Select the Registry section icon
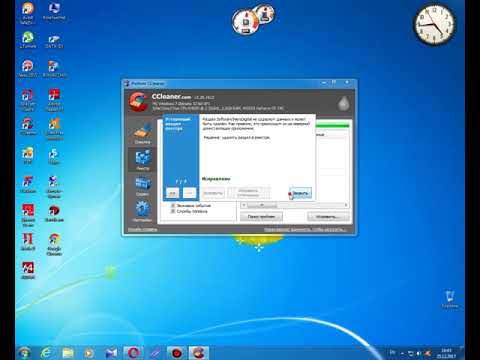Image resolution: width=480 pixels, height=360 pixels. (x=142, y=159)
